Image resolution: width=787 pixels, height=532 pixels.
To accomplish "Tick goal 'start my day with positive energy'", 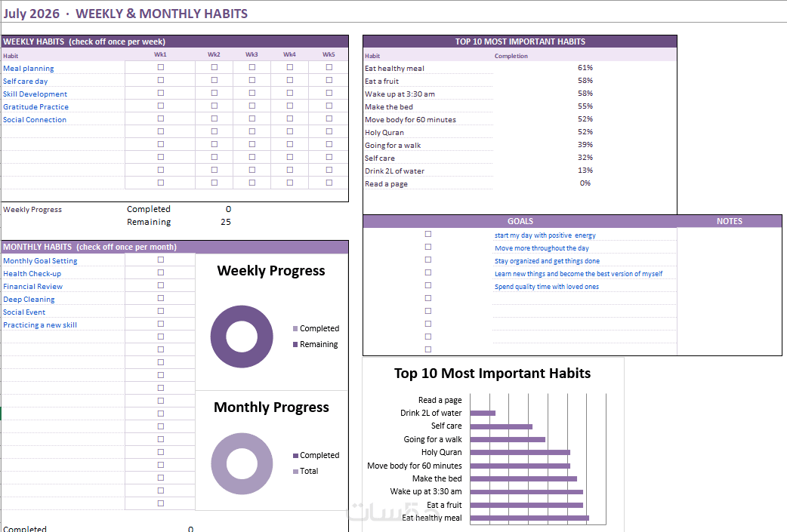I will coord(428,234).
